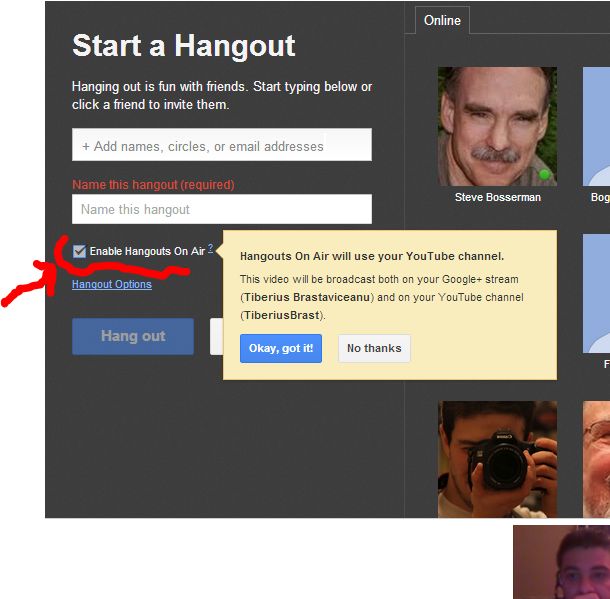Click the blue default avatar below the Bog contact
Screen dimensions: 610x599
tap(596, 294)
